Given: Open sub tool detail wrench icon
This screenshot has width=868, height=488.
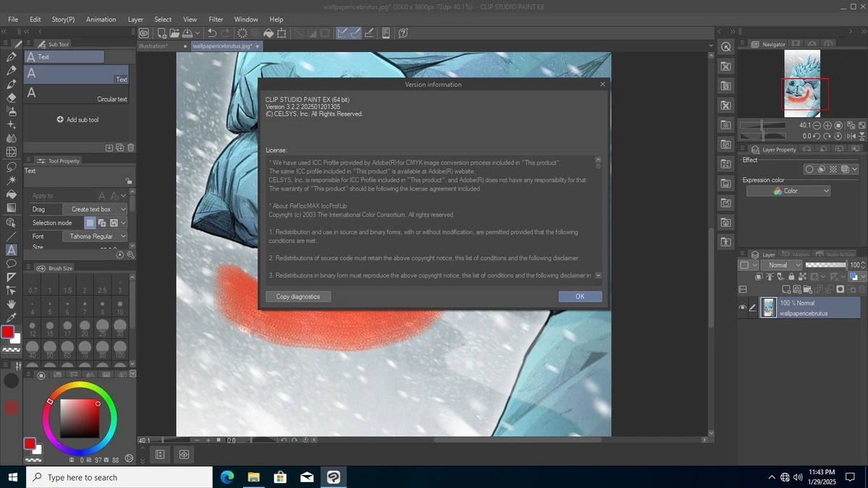Looking at the screenshot, I should (130, 254).
